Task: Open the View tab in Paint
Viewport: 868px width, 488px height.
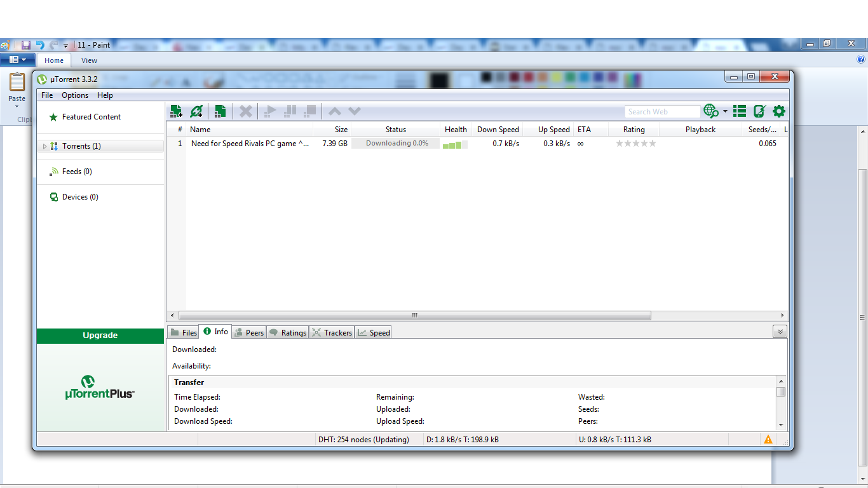Action: coord(89,60)
